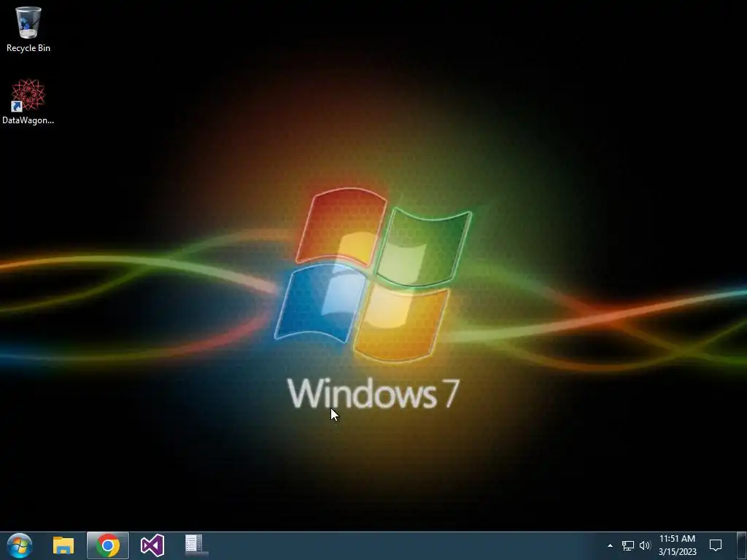Open File Explorer from the taskbar
Image resolution: width=747 pixels, height=560 pixels.
(63, 545)
